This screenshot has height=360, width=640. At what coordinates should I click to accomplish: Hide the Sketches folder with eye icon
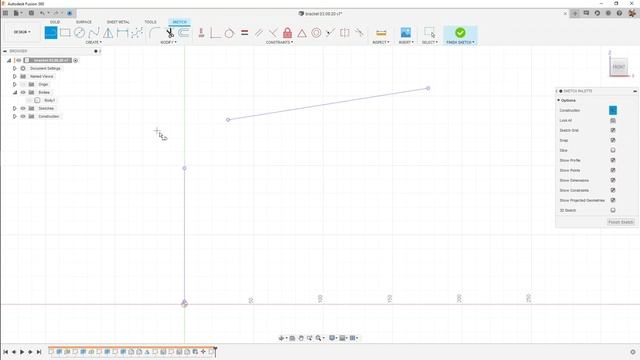point(23,108)
